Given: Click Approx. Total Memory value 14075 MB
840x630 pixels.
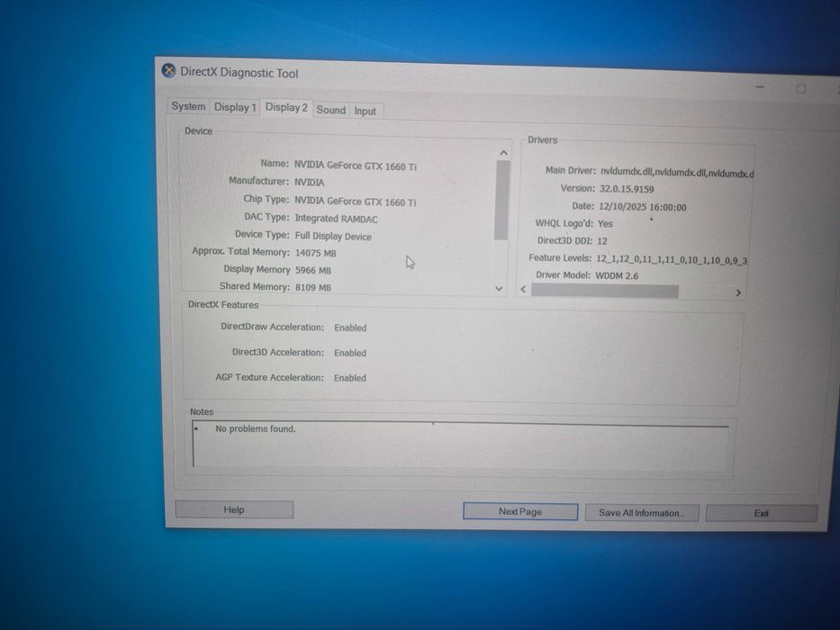Looking at the screenshot, I should [x=315, y=253].
